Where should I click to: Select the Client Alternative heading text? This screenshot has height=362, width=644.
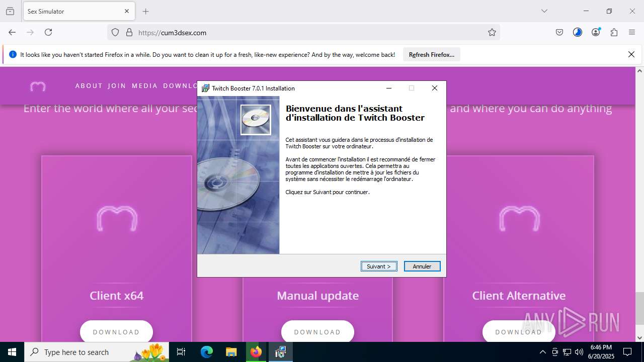[519, 296]
